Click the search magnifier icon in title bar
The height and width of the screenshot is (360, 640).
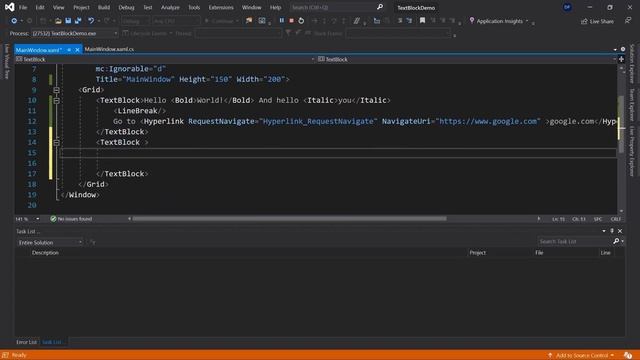[x=380, y=7]
